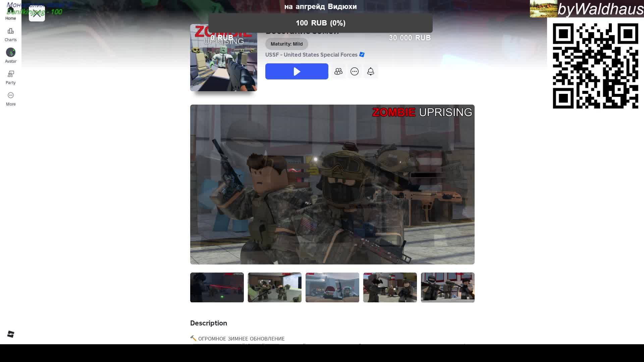The image size is (644, 362).
Task: Open the three-dots options menu beside Play
Action: [x=355, y=71]
